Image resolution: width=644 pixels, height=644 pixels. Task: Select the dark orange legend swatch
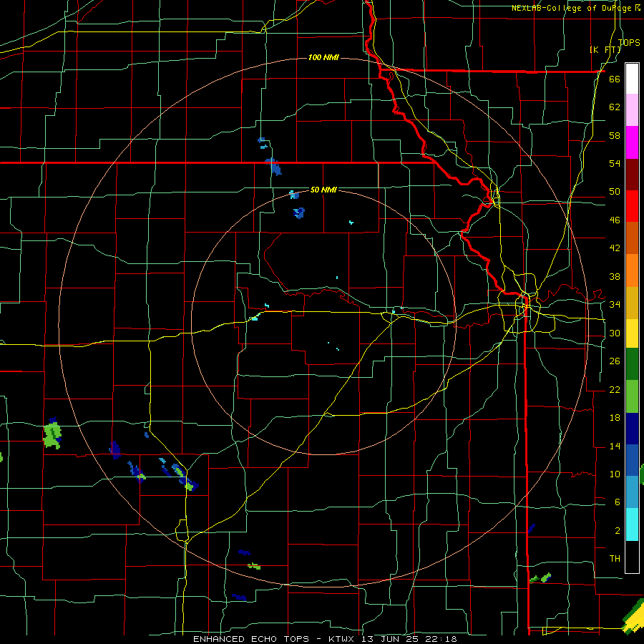[632, 238]
